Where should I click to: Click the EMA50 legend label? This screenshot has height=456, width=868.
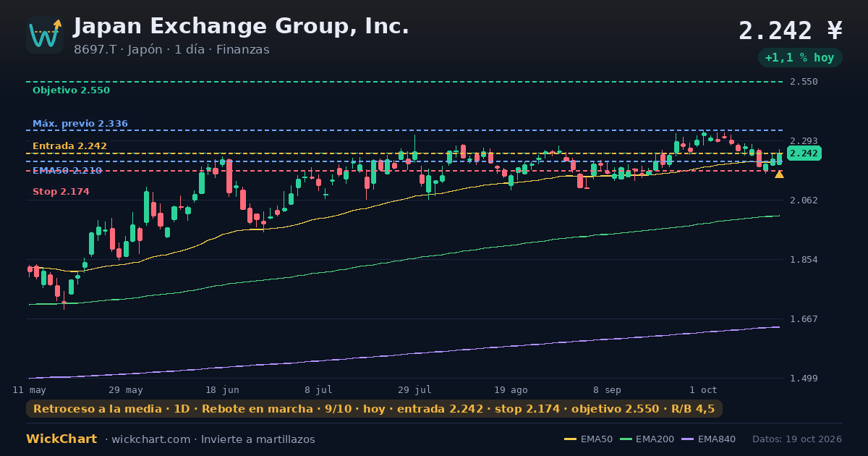pos(597,439)
